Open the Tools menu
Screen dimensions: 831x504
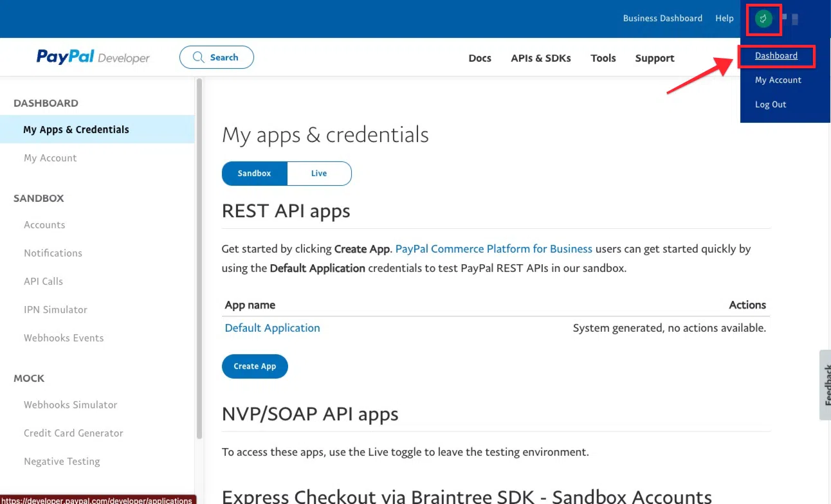coord(603,59)
